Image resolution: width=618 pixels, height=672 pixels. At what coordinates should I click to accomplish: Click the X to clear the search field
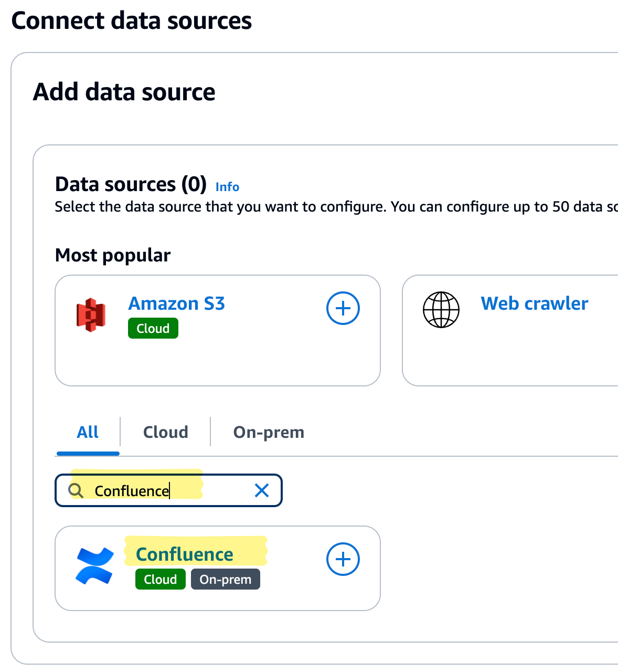click(x=261, y=490)
